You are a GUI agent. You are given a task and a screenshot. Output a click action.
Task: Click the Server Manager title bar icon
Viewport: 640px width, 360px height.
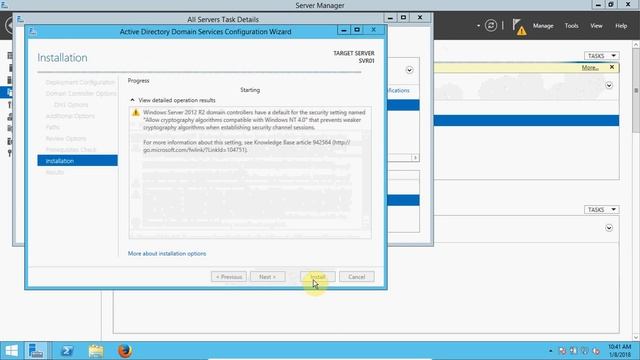click(x=4, y=5)
